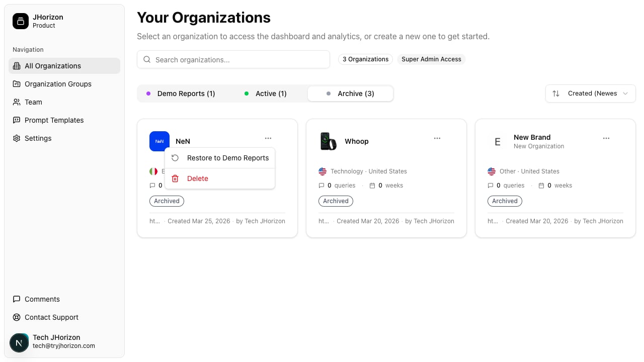Click the Super Admin Access badge

pos(431,59)
